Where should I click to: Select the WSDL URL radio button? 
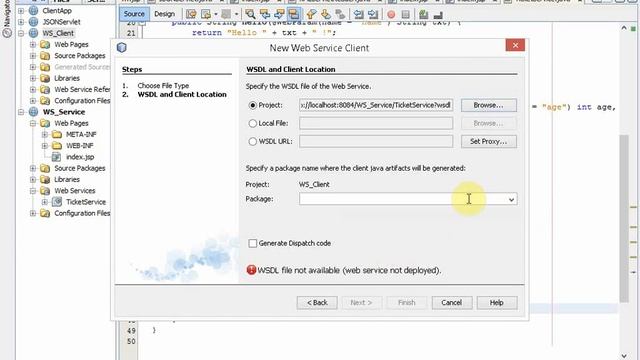[x=253, y=142]
